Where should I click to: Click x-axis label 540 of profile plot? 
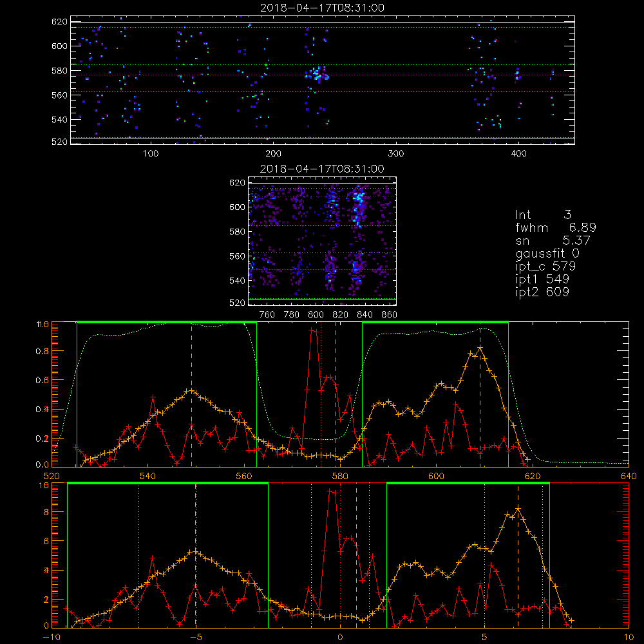tap(148, 476)
